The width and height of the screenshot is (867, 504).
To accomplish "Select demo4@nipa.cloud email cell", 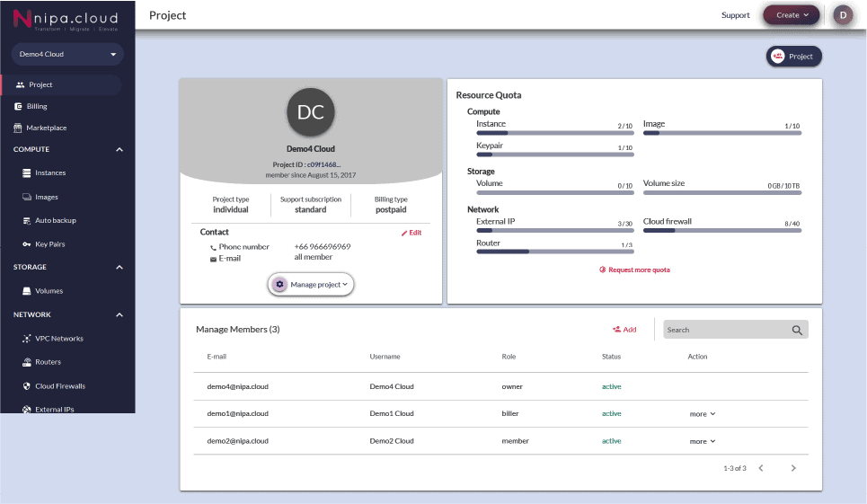I will point(238,387).
